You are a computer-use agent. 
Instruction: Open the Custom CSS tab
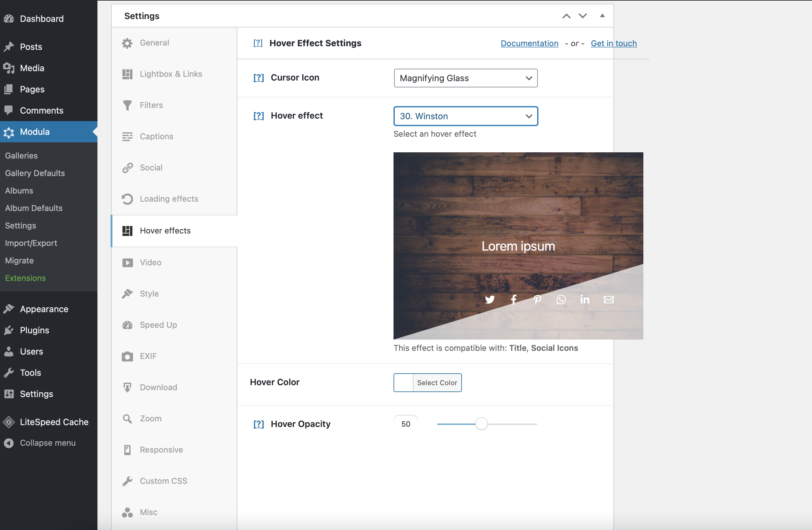coord(174,481)
